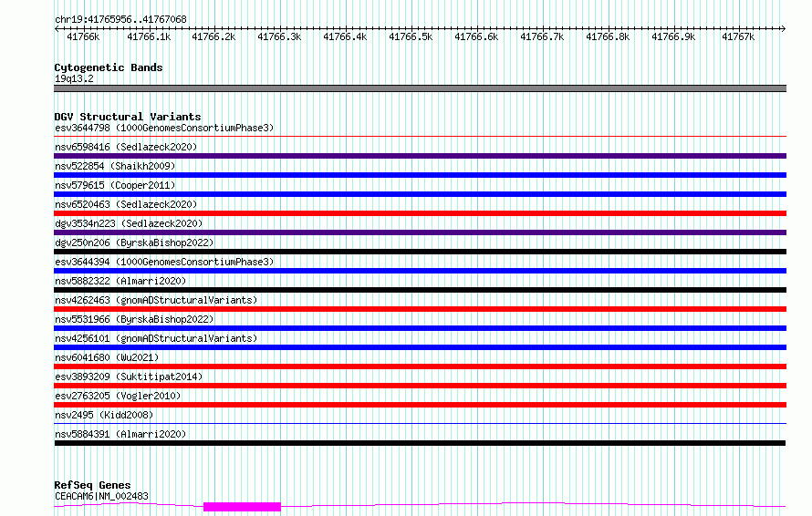Click the black bar under dgv250n206
This screenshot has width=812, height=516.
[420, 252]
